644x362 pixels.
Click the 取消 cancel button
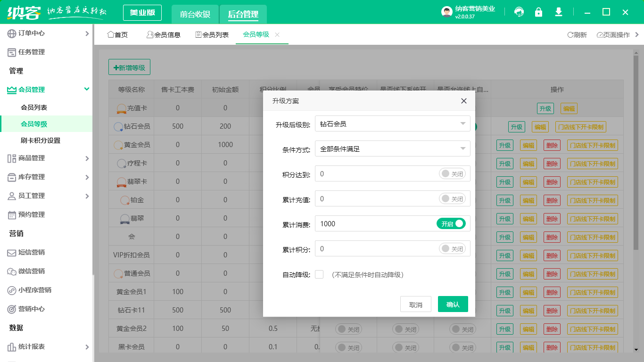point(416,304)
